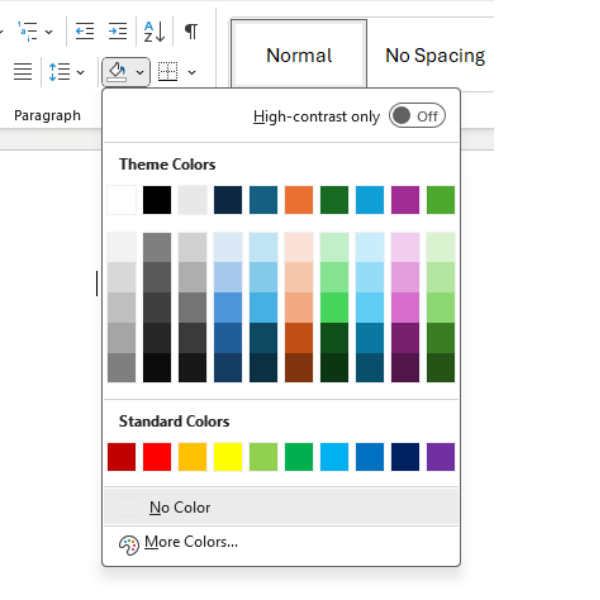The height and width of the screenshot is (600, 600).
Task: Select standard dark red color
Action: [x=122, y=457]
